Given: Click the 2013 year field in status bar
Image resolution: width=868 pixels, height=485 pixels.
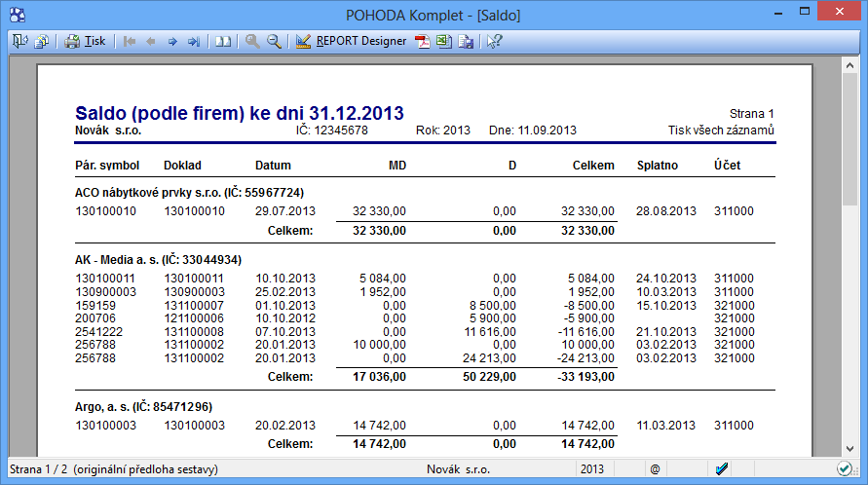Looking at the screenshot, I should [591, 469].
